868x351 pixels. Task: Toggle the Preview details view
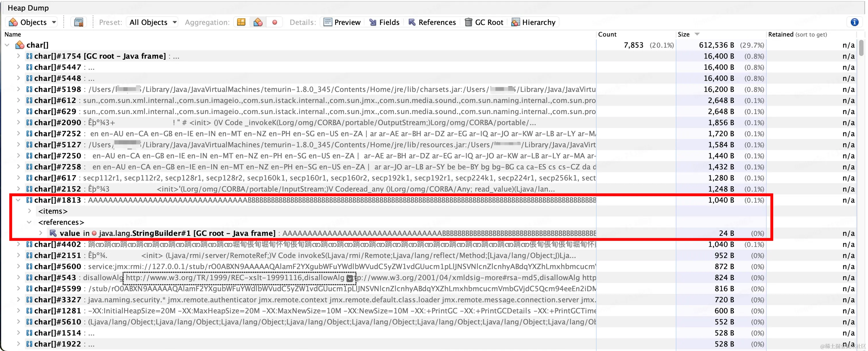click(x=342, y=22)
